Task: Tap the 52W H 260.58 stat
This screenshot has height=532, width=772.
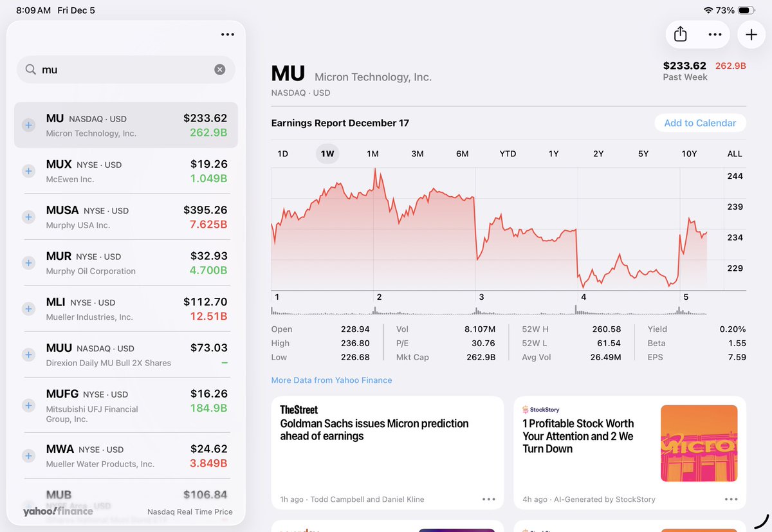Action: pos(573,329)
